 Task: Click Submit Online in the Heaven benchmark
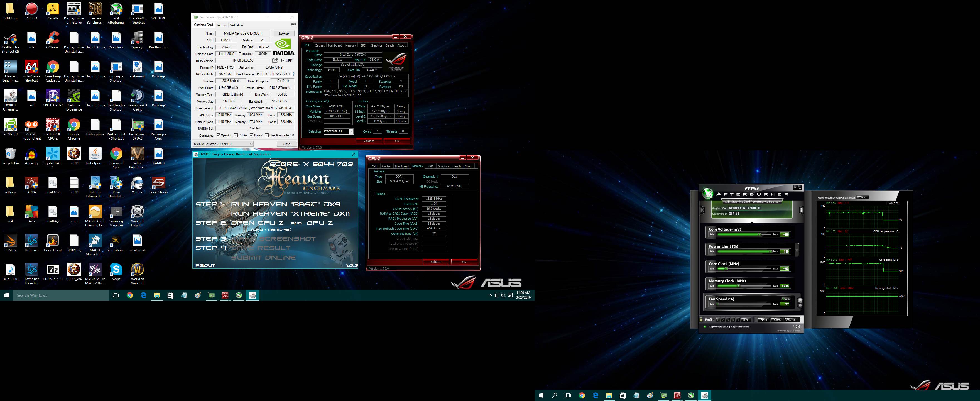(263, 258)
